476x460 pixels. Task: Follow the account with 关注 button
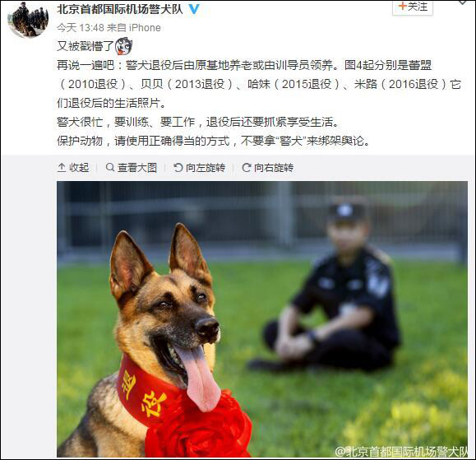point(413,7)
